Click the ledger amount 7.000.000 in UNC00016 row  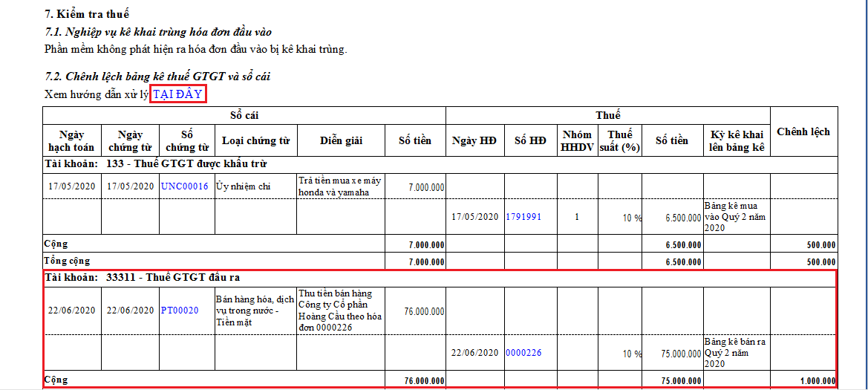pos(426,189)
